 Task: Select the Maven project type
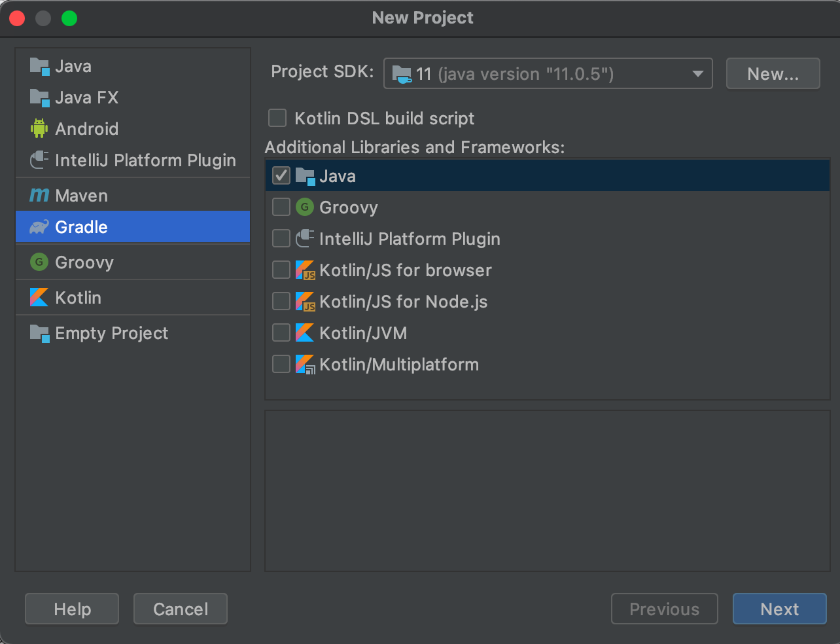tap(133, 196)
